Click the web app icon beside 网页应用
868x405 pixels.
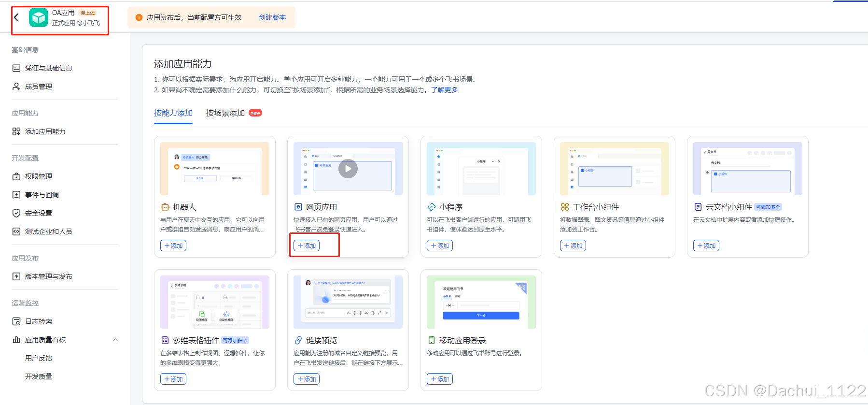(x=298, y=207)
